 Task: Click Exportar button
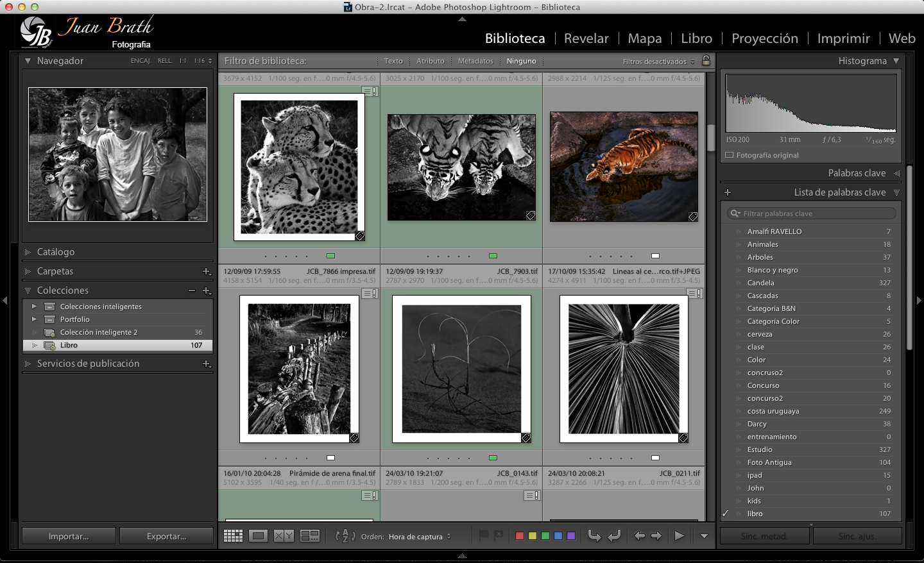click(166, 536)
